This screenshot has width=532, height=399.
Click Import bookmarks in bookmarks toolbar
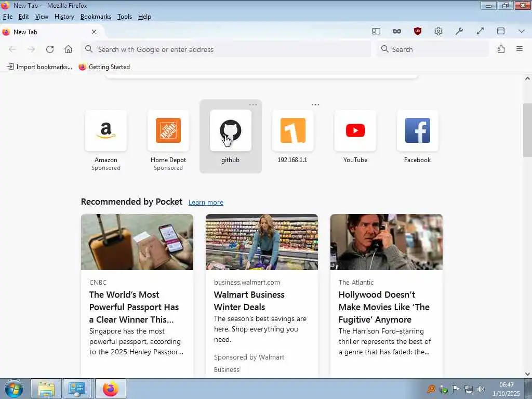tap(39, 67)
